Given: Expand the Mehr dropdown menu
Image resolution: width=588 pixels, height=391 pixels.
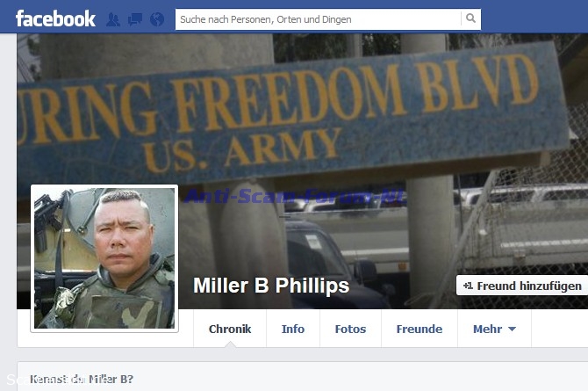Looking at the screenshot, I should coord(494,329).
